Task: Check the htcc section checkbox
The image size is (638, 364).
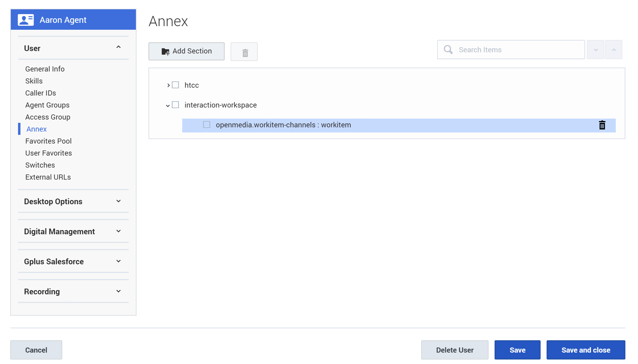Action: (x=175, y=85)
